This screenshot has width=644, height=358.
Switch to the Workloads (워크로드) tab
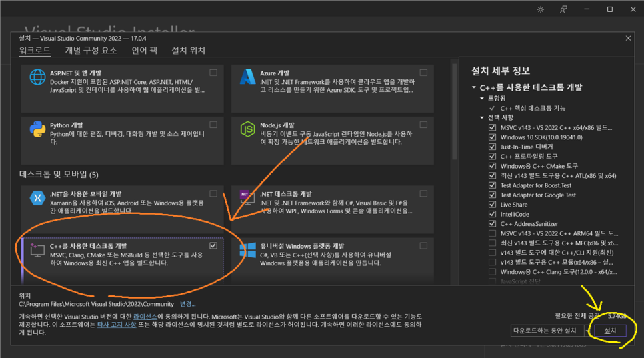pos(35,51)
